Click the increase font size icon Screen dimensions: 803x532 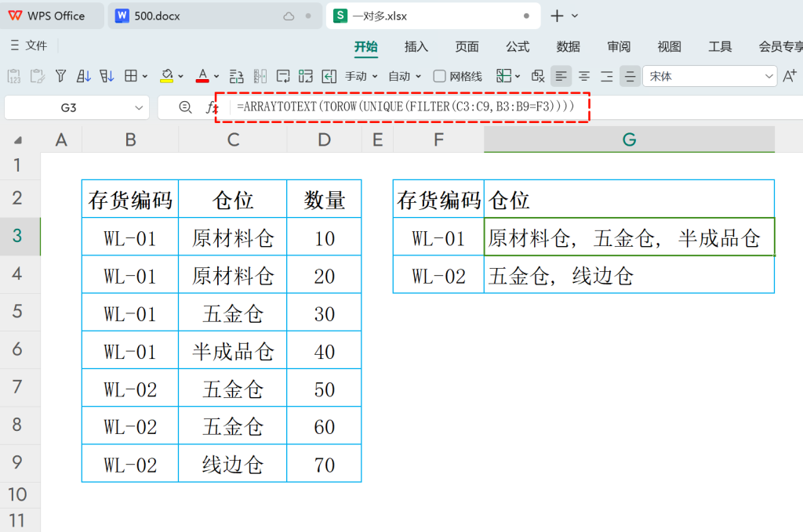(790, 76)
